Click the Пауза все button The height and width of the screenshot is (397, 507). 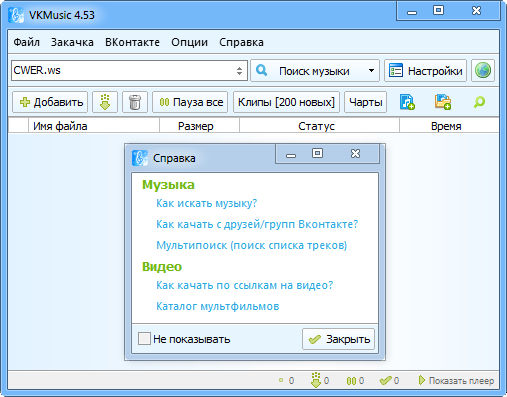(x=190, y=102)
